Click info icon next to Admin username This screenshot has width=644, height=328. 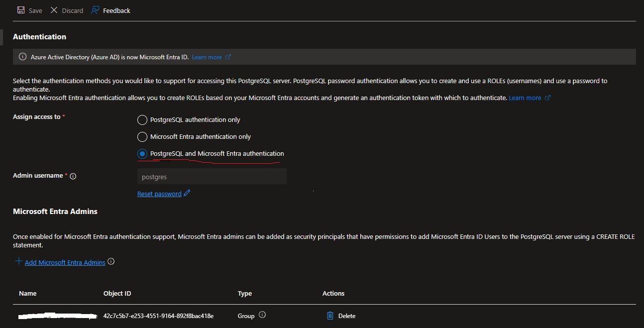point(73,176)
